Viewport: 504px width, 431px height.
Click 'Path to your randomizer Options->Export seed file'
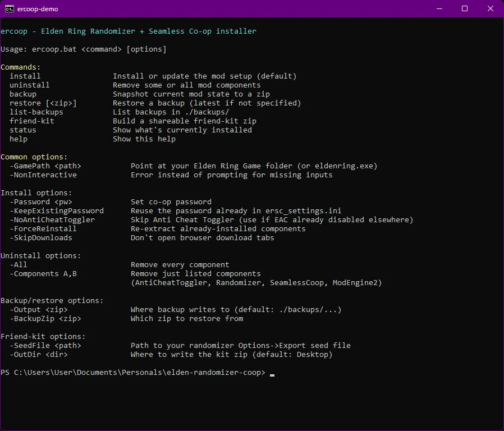(x=240, y=346)
